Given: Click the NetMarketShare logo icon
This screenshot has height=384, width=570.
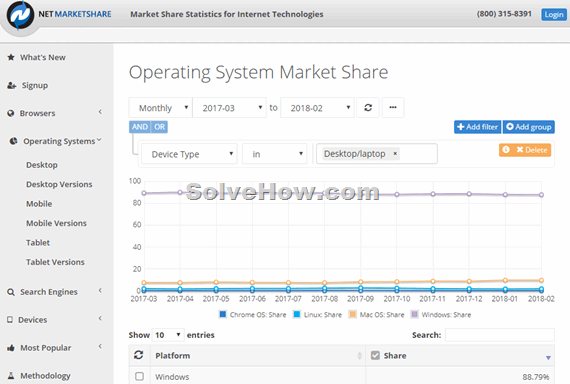Looking at the screenshot, I should [20, 16].
